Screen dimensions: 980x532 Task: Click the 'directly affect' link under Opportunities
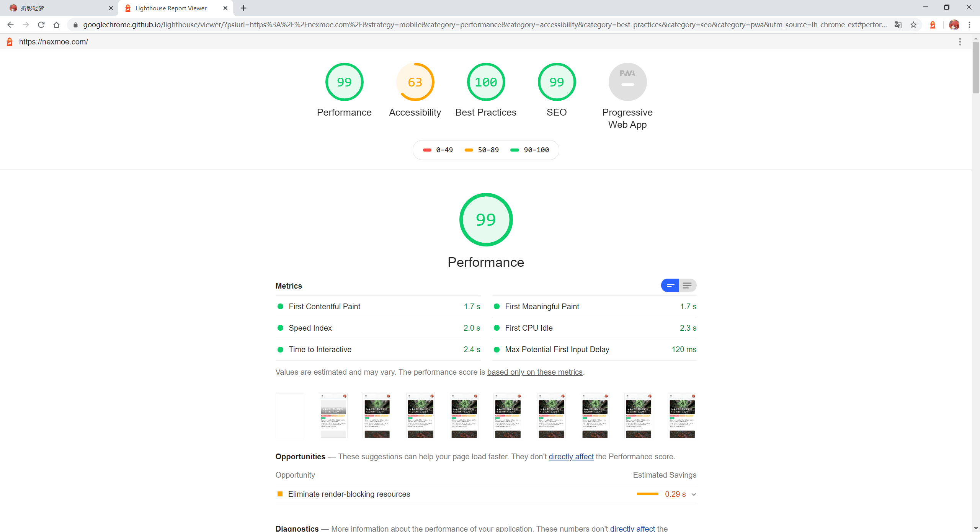click(571, 457)
